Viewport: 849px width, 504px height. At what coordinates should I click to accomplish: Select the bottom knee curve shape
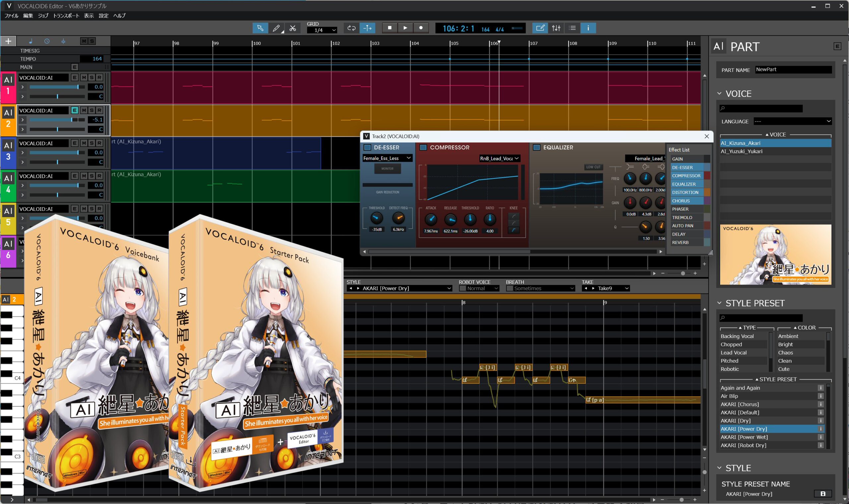point(514,231)
